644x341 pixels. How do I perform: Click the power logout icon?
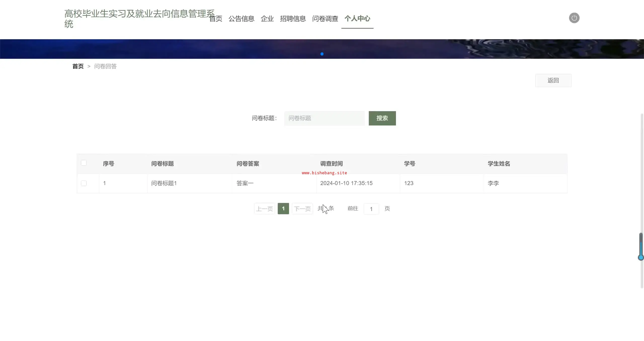tap(574, 18)
